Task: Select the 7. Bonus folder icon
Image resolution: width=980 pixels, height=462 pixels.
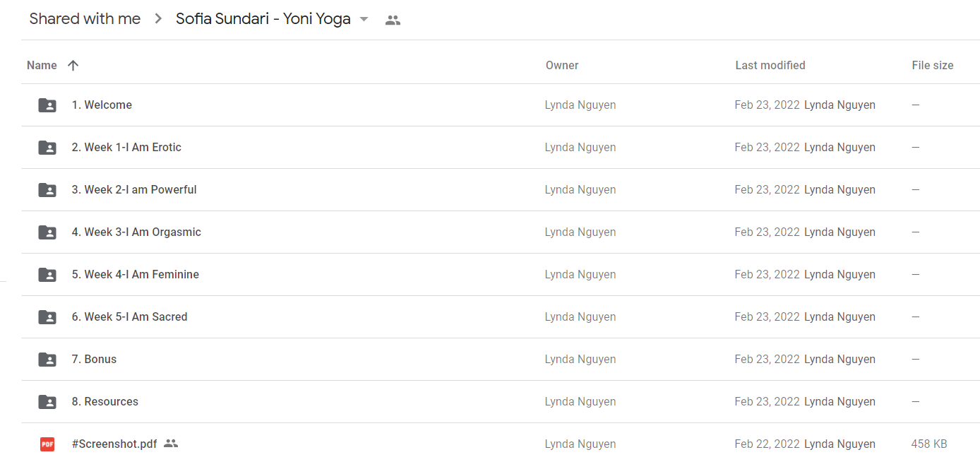Action: click(47, 360)
